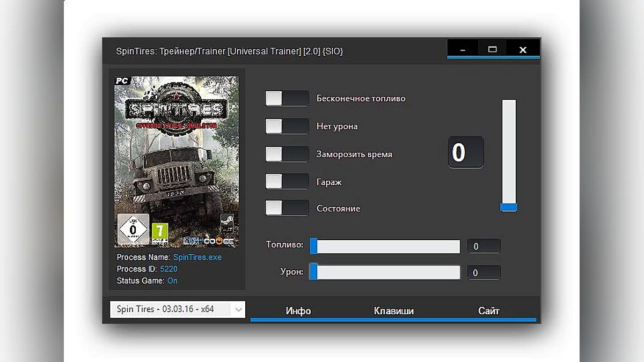This screenshot has width=644, height=362.
Task: Turn on Заморозить время
Action: point(287,154)
